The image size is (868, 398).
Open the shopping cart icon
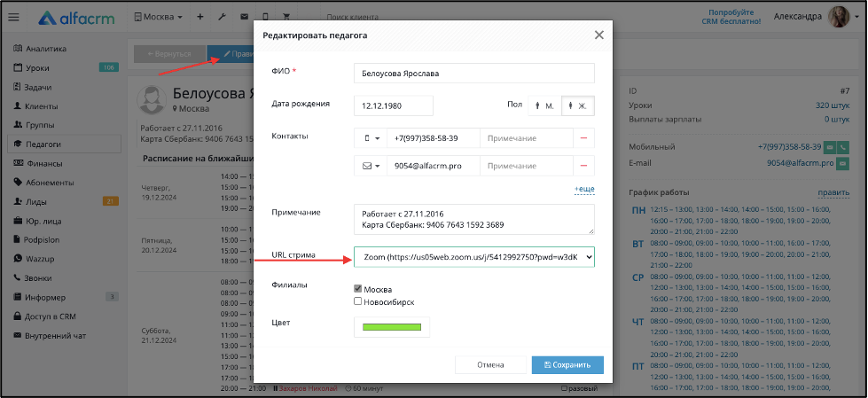tap(286, 17)
